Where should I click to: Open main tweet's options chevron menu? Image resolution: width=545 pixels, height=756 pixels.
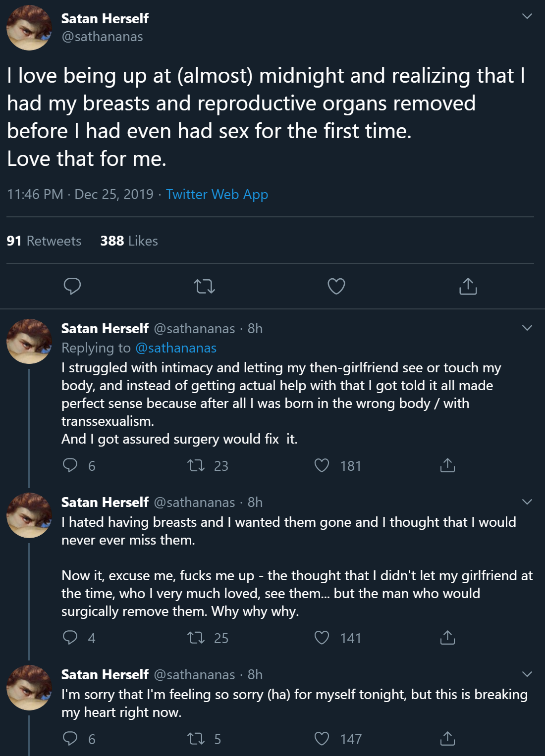[x=527, y=16]
